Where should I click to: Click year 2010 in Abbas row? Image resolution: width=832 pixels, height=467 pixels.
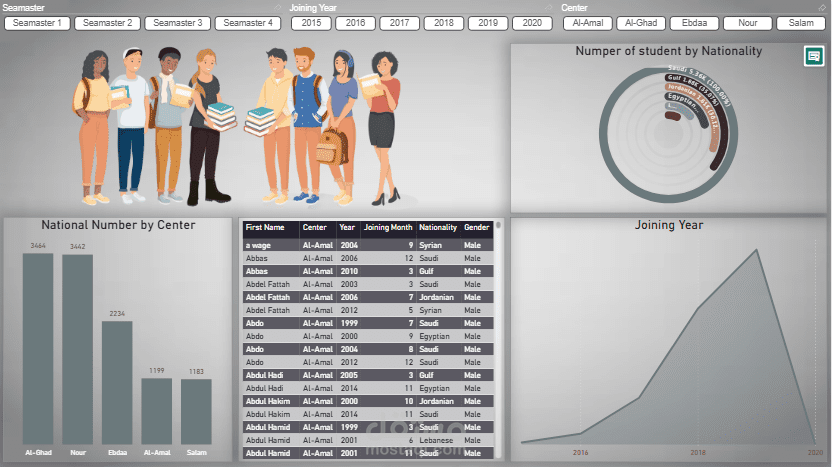349,271
